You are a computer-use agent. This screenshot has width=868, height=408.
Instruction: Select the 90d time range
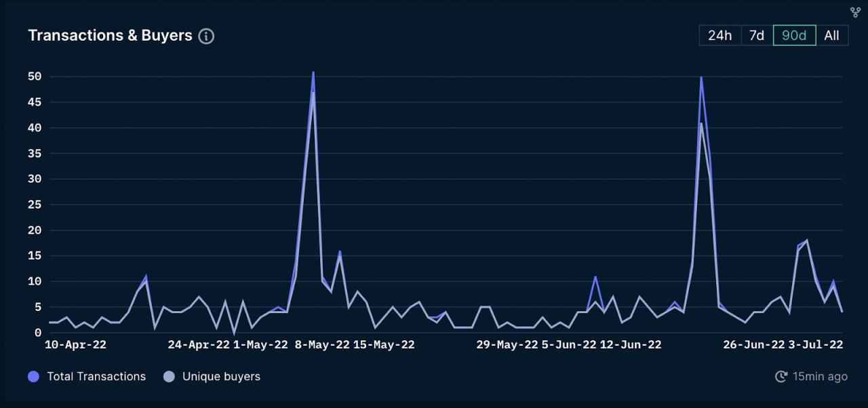794,36
